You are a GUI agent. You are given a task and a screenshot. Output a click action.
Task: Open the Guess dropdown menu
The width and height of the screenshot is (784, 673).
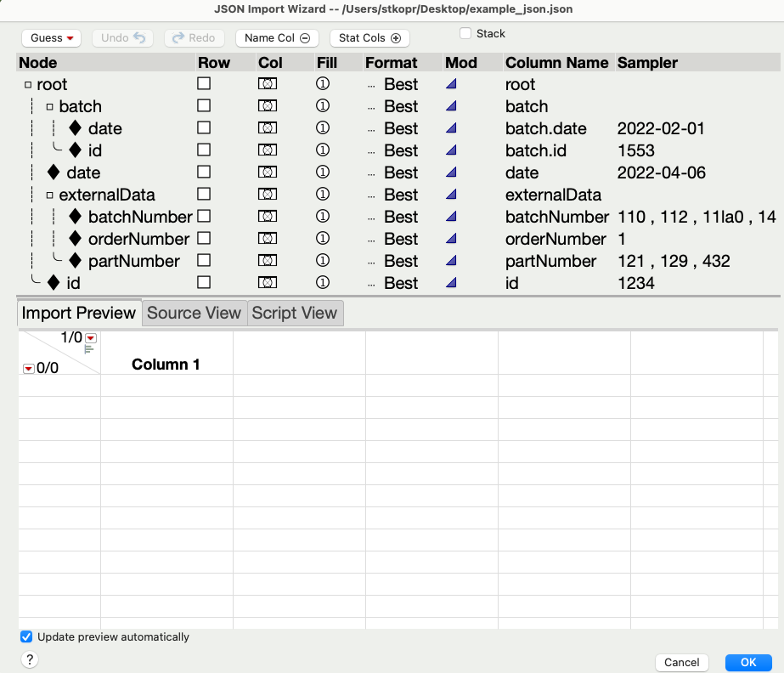click(51, 37)
